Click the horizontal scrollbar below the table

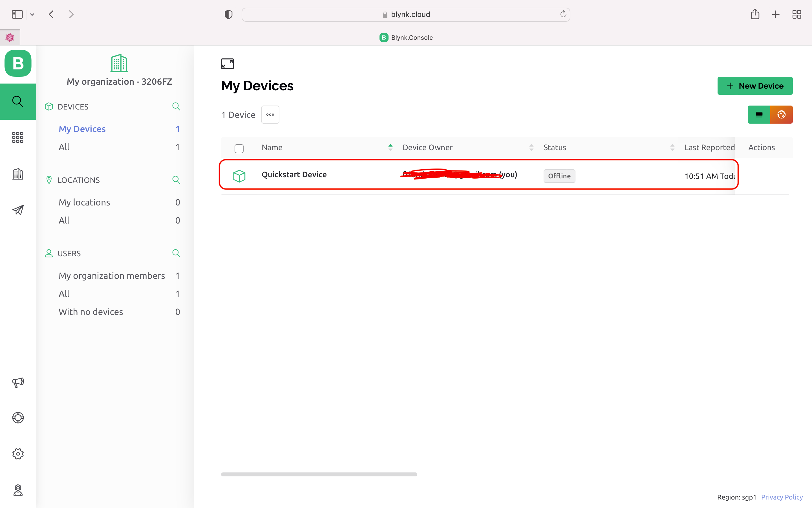click(x=319, y=474)
